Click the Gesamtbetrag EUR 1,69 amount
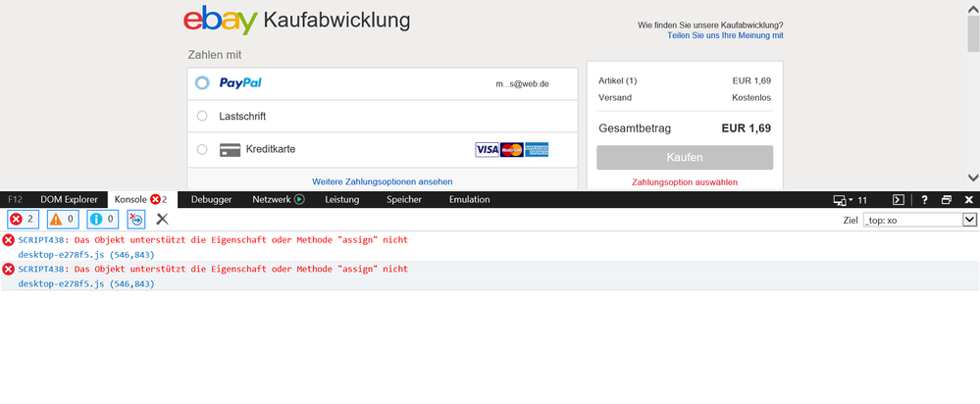This screenshot has width=980, height=404. (747, 128)
